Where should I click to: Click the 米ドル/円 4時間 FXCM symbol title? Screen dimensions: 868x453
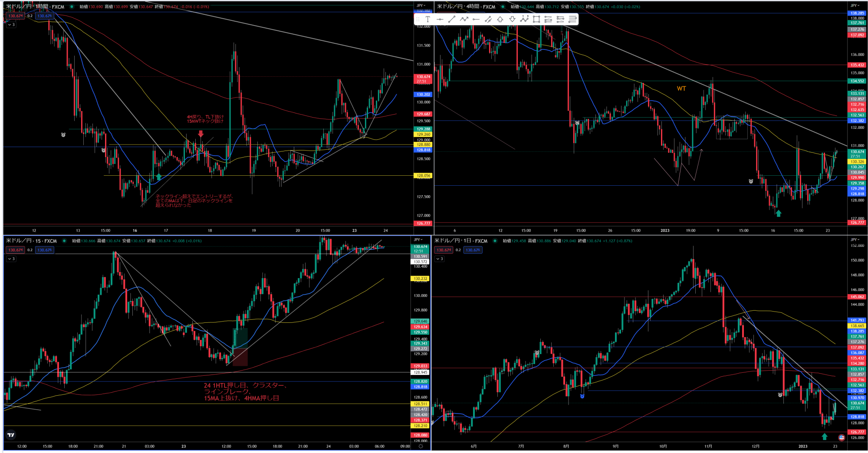tap(466, 7)
